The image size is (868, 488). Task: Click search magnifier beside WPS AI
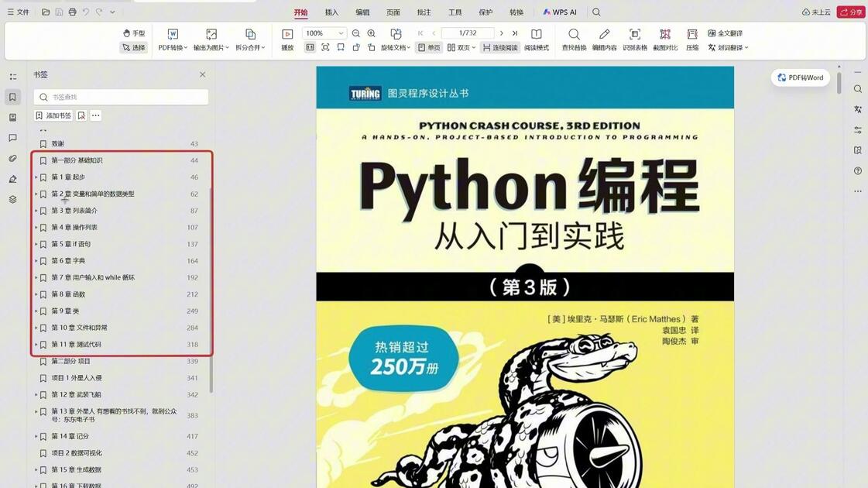(596, 12)
